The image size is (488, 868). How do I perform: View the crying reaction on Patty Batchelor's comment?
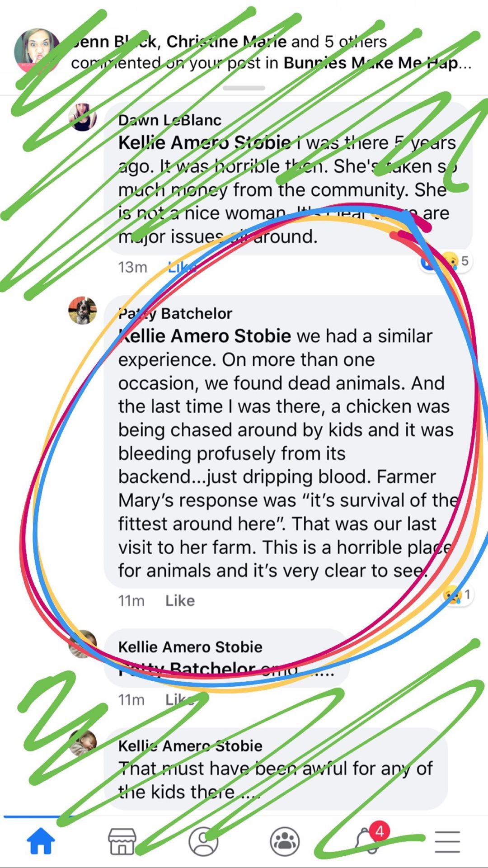[456, 595]
